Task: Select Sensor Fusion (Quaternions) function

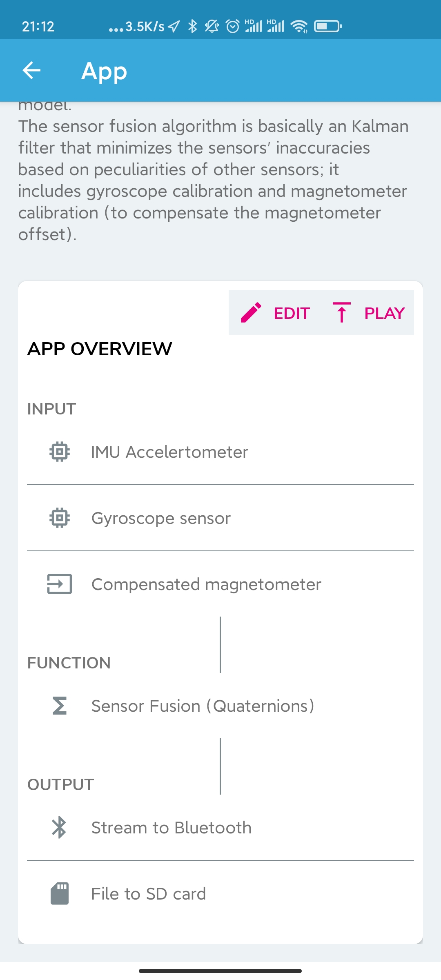Action: pyautogui.click(x=220, y=706)
